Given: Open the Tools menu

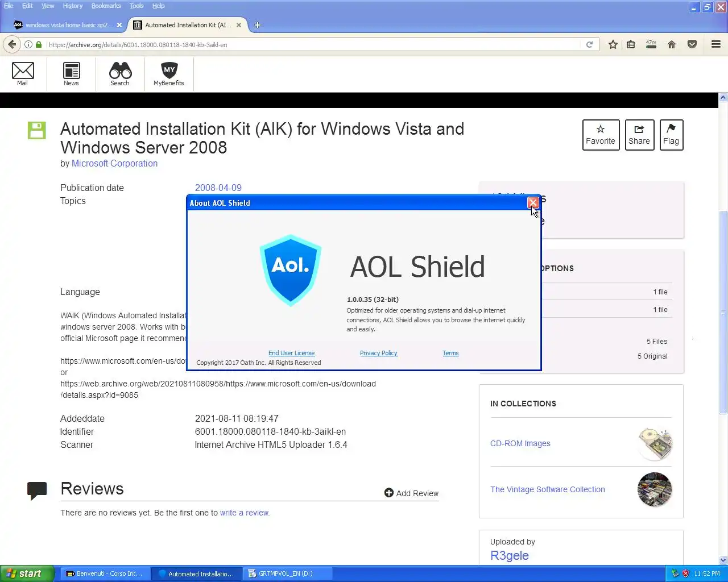Looking at the screenshot, I should pyautogui.click(x=136, y=6).
